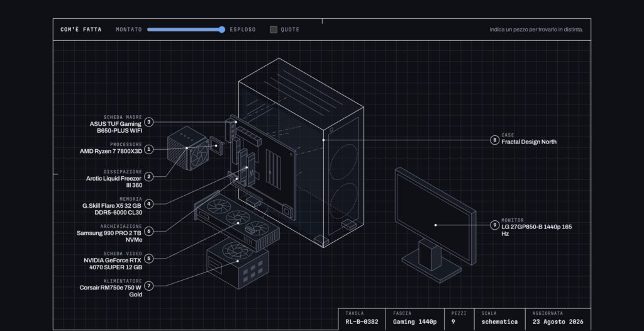This screenshot has width=644, height=331.
Task: Click the ESPLOSO slider label
Action: [243, 30]
